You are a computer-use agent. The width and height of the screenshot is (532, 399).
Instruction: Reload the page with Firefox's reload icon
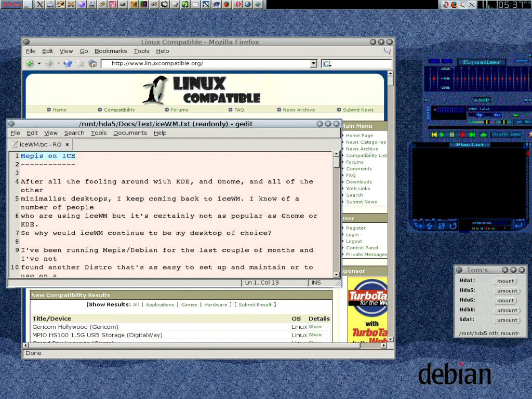pyautogui.click(x=69, y=63)
